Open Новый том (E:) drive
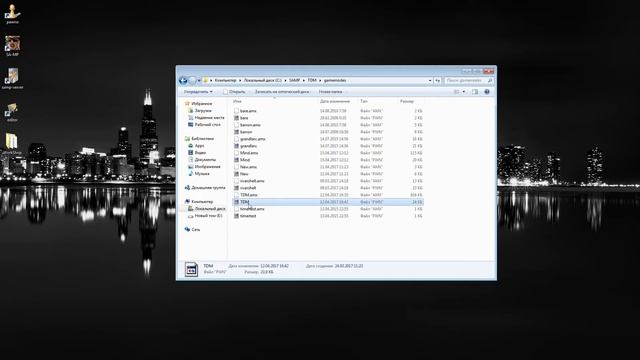 pyautogui.click(x=208, y=216)
